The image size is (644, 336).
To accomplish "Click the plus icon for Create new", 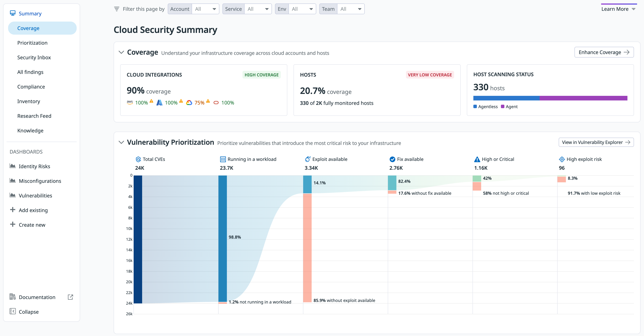I will [13, 224].
